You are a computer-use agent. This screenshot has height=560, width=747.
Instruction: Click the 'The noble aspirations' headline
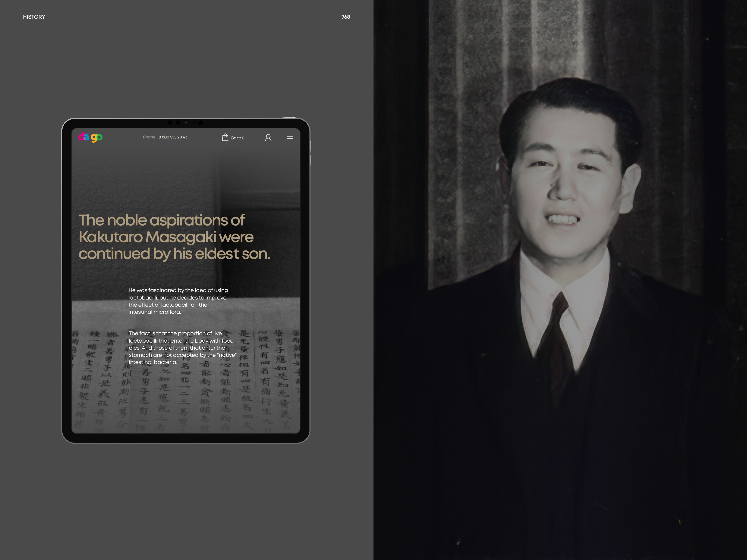(x=174, y=237)
